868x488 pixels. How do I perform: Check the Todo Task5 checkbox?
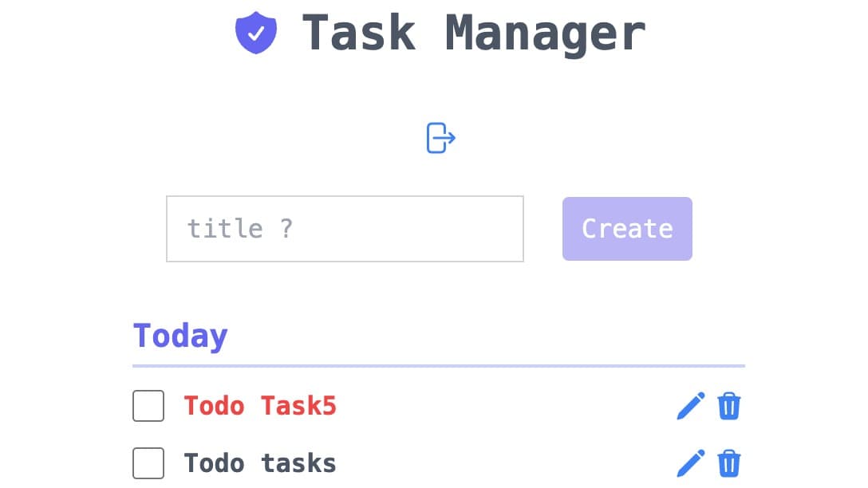point(148,406)
